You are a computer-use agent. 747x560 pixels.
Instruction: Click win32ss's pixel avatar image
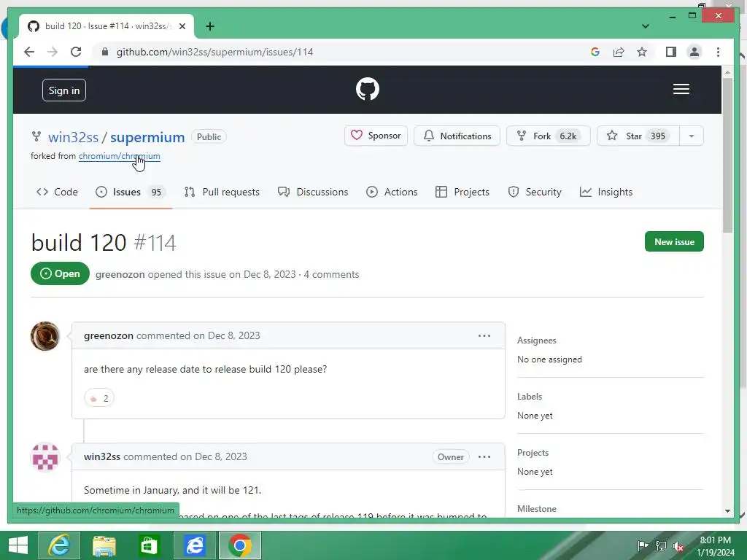tap(45, 456)
